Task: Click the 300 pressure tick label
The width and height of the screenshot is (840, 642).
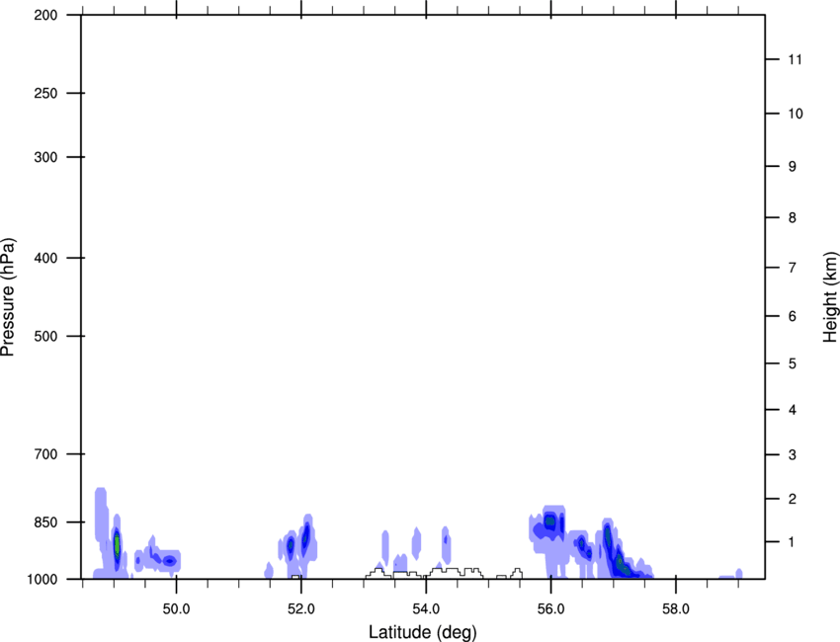Action: click(45, 157)
